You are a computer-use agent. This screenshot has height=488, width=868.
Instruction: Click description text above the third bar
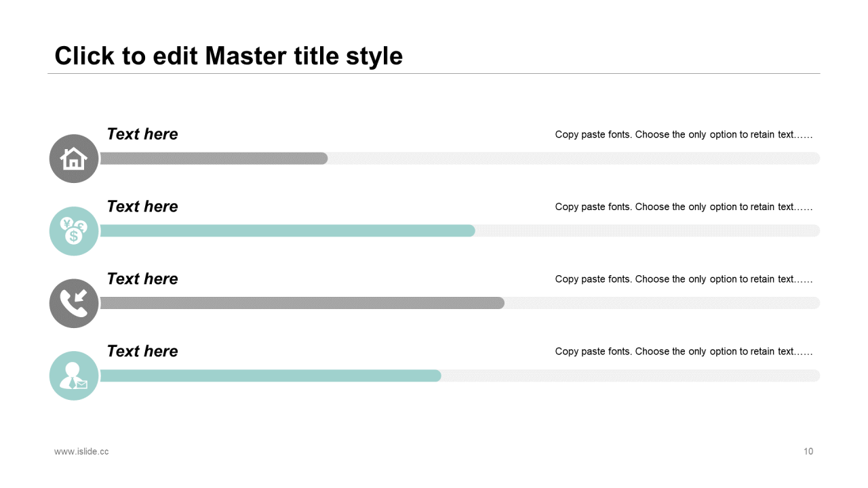point(684,279)
